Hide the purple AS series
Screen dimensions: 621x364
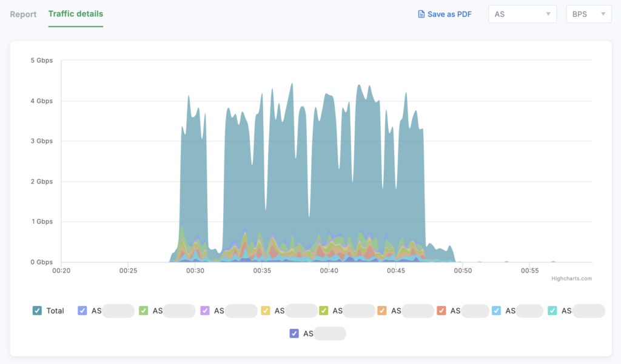[205, 311]
